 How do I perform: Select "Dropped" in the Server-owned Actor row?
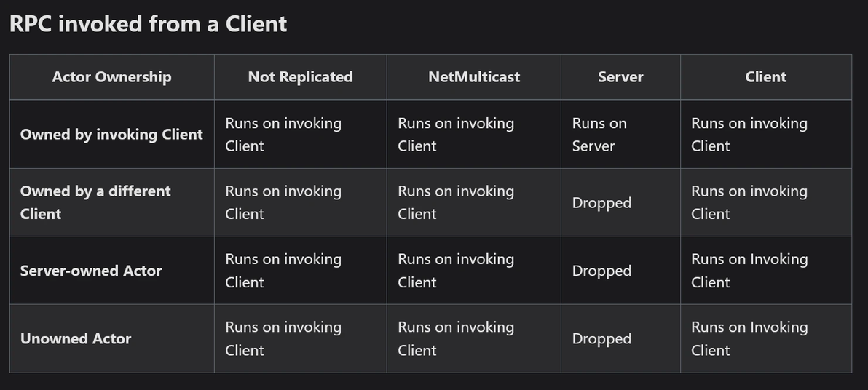point(601,271)
